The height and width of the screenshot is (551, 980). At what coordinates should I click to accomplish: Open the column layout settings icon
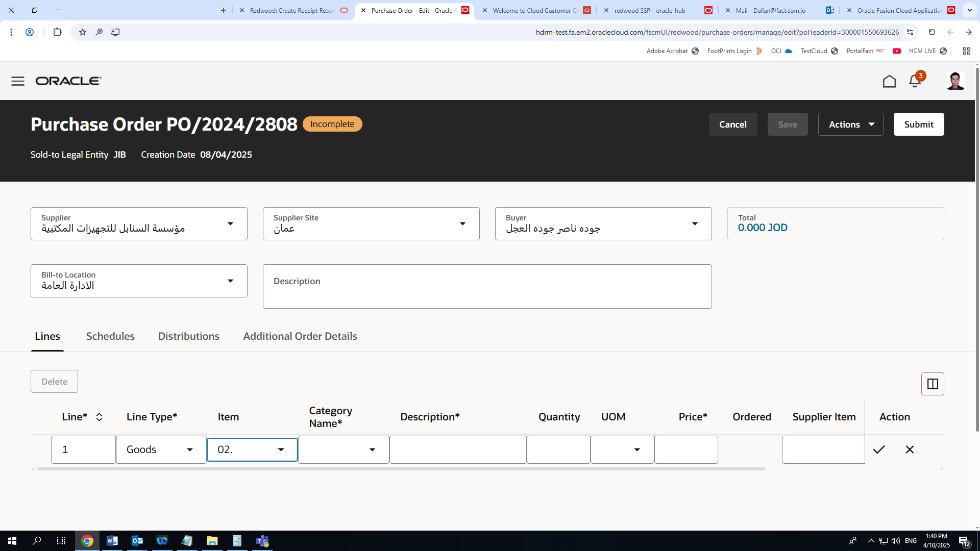[x=933, y=384]
